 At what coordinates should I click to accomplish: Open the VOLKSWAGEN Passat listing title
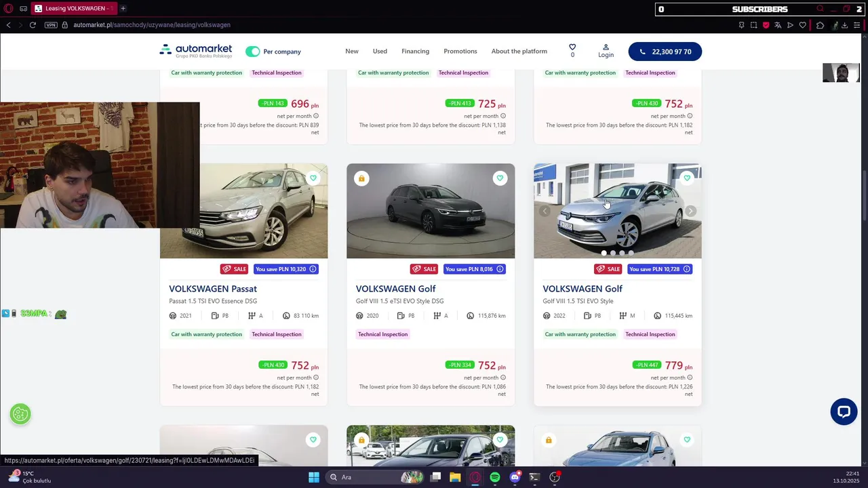(x=213, y=289)
